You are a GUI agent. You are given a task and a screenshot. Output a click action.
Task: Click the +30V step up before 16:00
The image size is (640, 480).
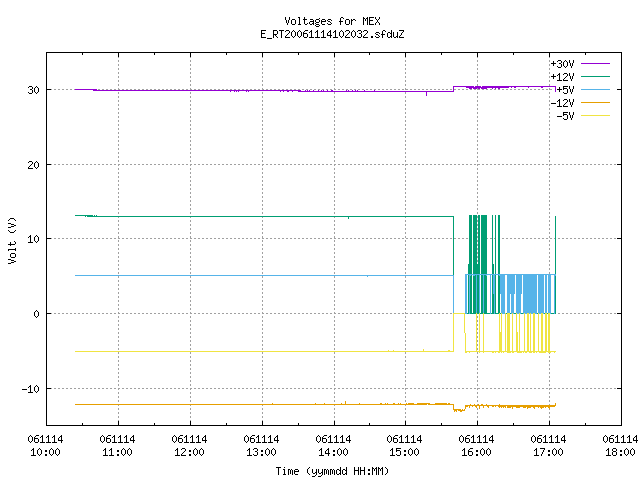tap(453, 89)
